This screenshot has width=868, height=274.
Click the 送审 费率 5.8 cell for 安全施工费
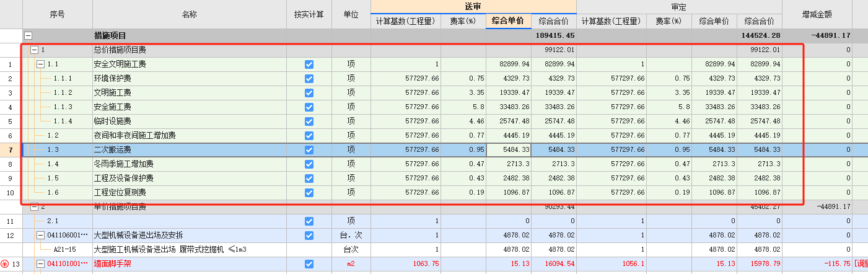[x=463, y=107]
